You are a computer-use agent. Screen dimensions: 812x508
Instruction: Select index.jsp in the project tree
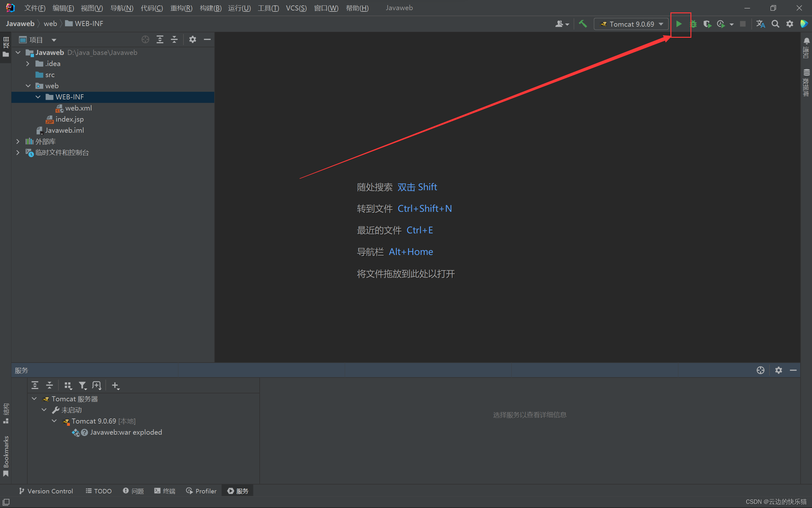(x=69, y=119)
